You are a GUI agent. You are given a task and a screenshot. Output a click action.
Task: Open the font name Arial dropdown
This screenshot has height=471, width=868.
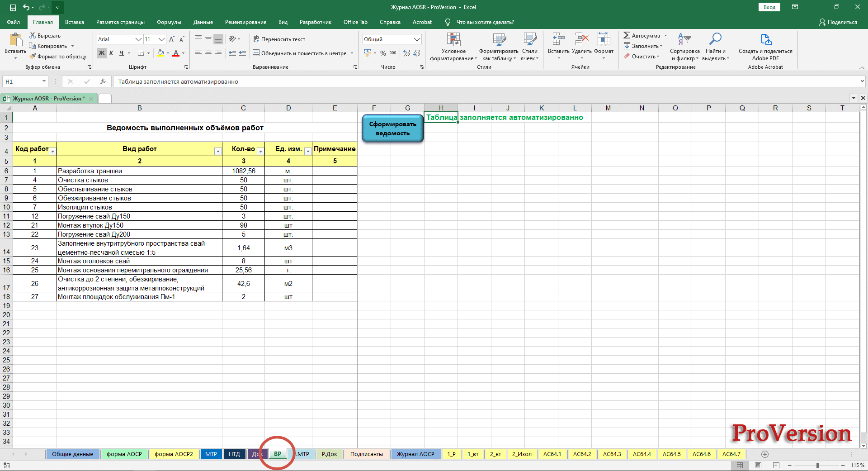click(x=138, y=39)
